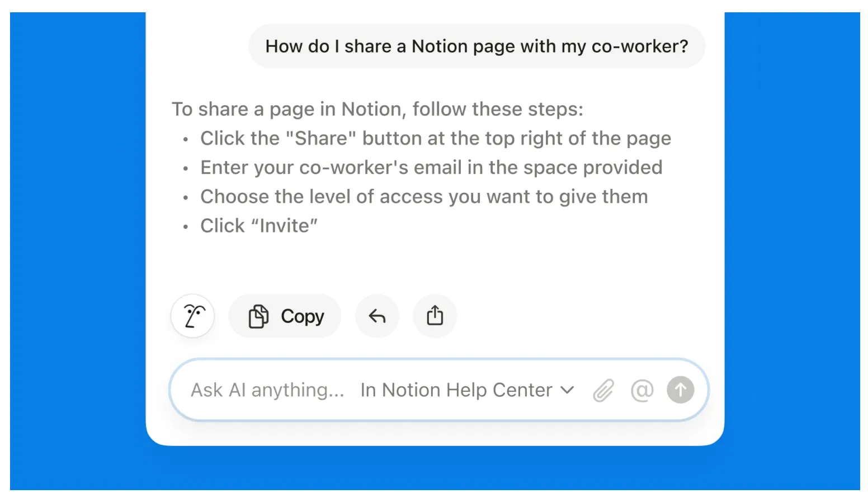Attach a file with the paperclip icon
Image resolution: width=868 pixels, height=503 pixels.
point(603,390)
